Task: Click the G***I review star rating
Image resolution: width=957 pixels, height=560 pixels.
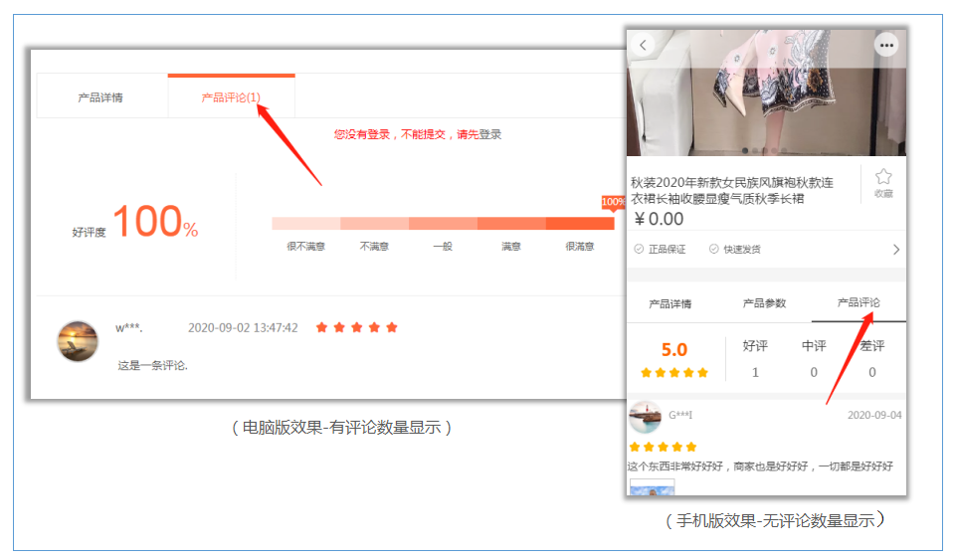Action: pos(663,448)
